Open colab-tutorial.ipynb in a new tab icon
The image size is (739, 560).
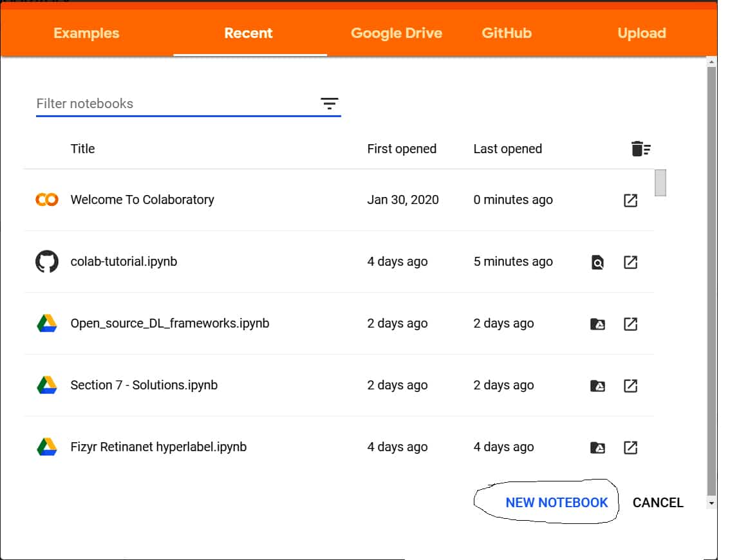pos(630,262)
